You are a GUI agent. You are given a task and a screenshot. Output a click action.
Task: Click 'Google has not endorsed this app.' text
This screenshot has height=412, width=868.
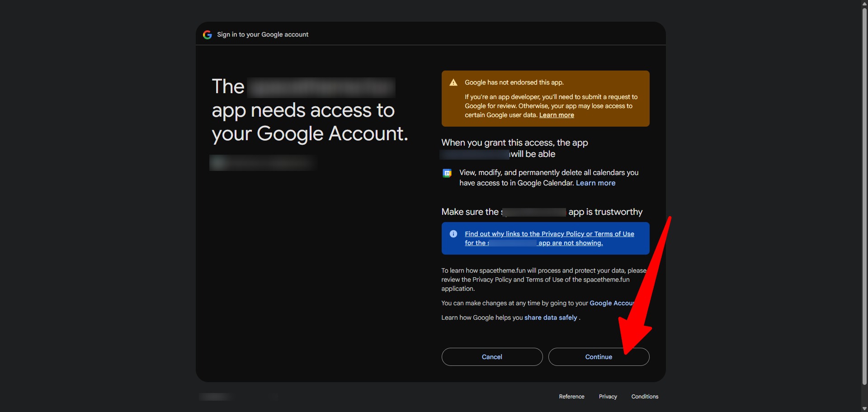click(514, 82)
